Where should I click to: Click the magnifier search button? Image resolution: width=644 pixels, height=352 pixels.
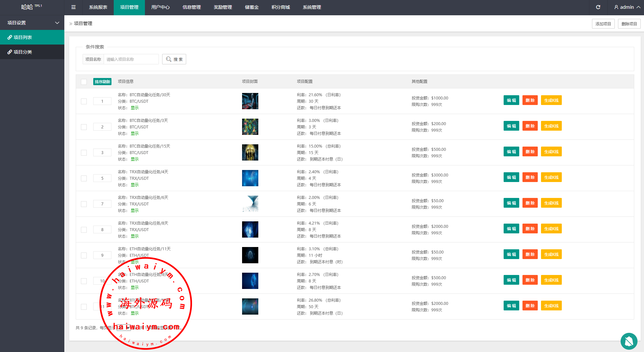(x=174, y=59)
